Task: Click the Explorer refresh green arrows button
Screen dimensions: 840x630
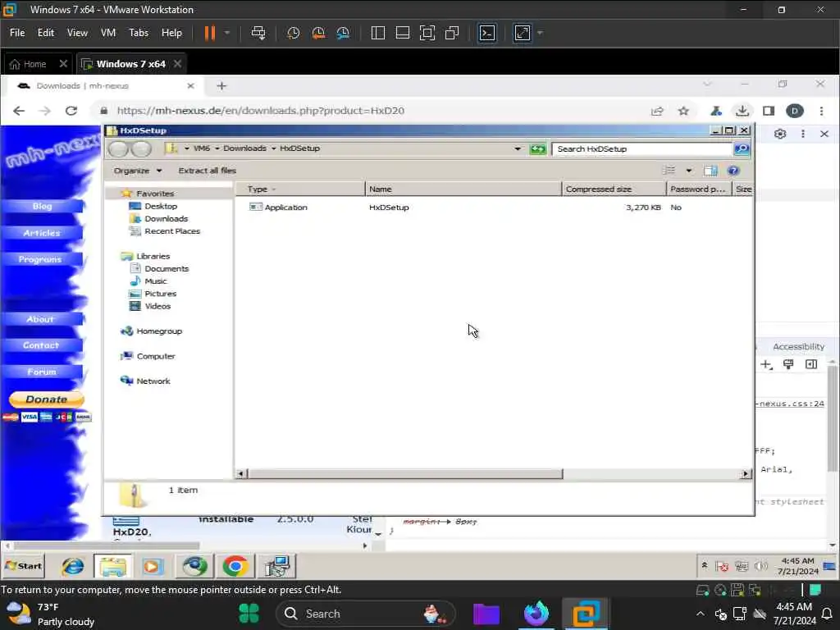Action: point(537,149)
